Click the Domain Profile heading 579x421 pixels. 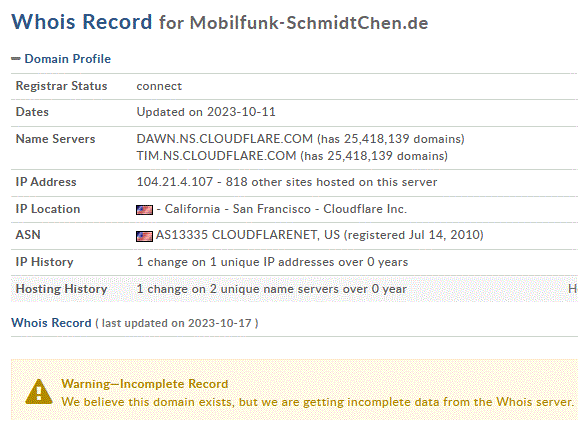tap(68, 59)
